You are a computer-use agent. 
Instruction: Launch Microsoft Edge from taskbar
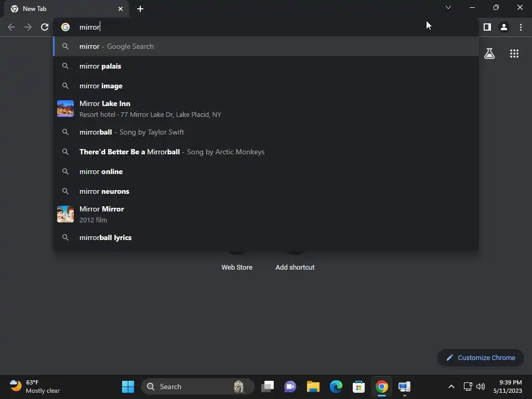pos(336,387)
